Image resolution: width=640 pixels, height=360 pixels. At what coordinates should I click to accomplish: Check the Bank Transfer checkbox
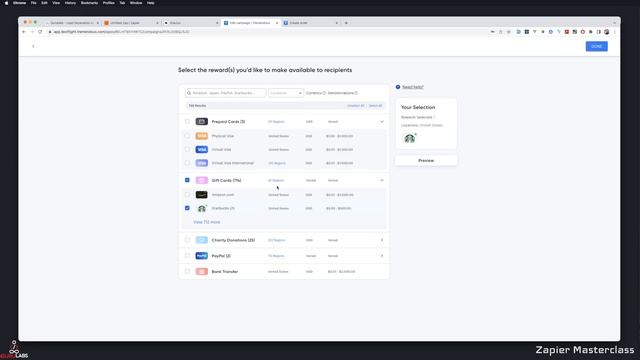point(187,271)
